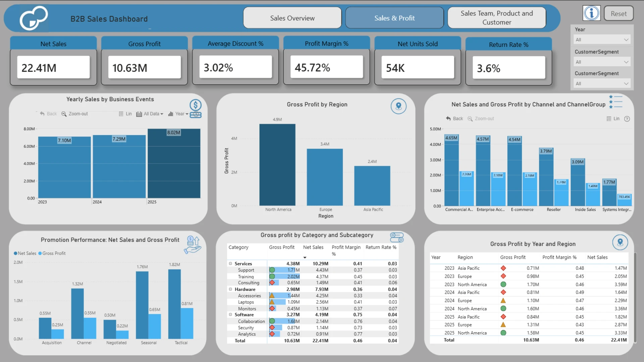644x362 pixels.
Task: Click the location pin icon on Year and Region table
Action: (x=620, y=242)
